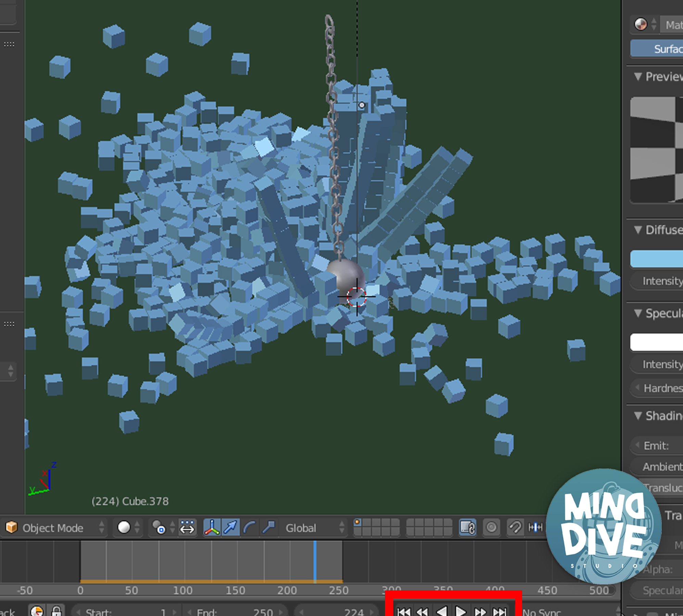The width and height of the screenshot is (683, 616).
Task: Toggle proportional editing circle button
Action: click(x=491, y=527)
